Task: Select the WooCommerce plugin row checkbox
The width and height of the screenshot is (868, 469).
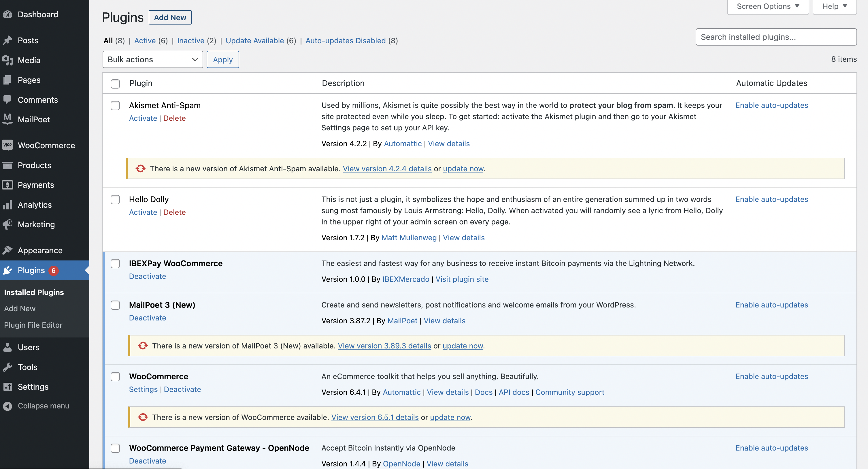Action: [x=115, y=377]
